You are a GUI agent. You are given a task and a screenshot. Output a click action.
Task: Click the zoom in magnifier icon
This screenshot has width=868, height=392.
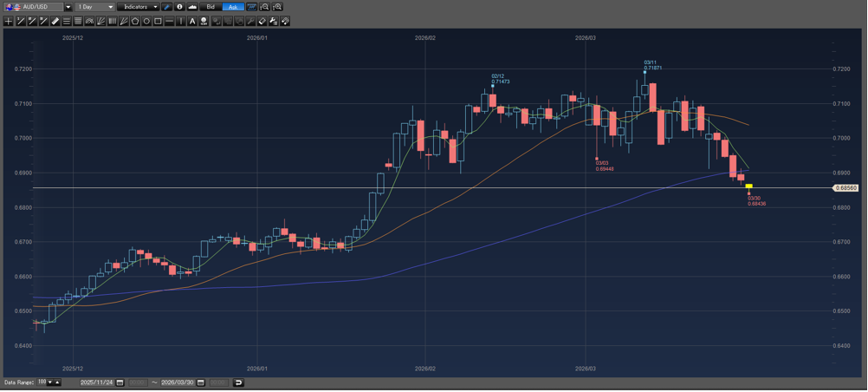click(x=277, y=7)
